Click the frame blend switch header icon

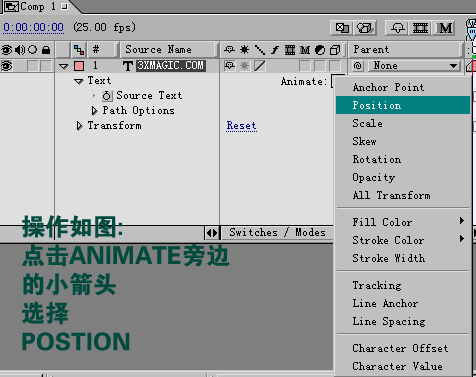click(290, 50)
